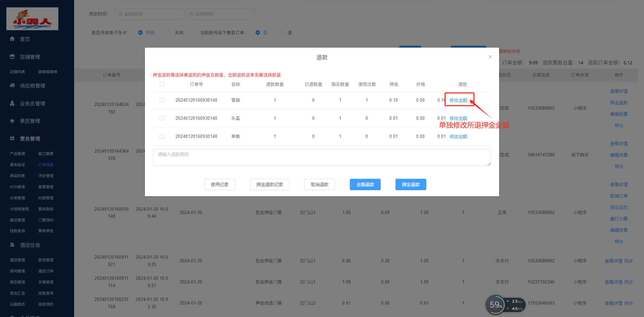Expand the 店铺管理 sidebar group

[30, 57]
